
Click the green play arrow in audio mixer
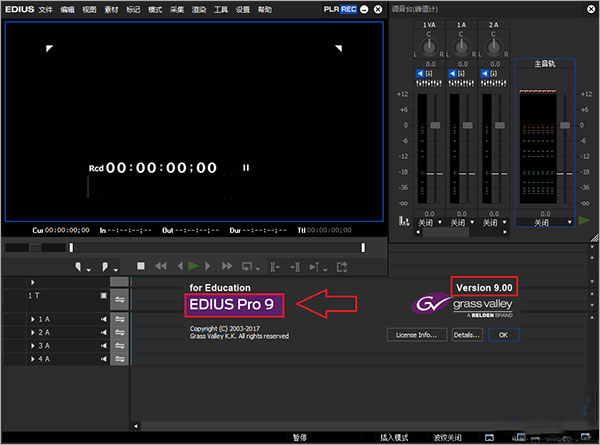[584, 220]
